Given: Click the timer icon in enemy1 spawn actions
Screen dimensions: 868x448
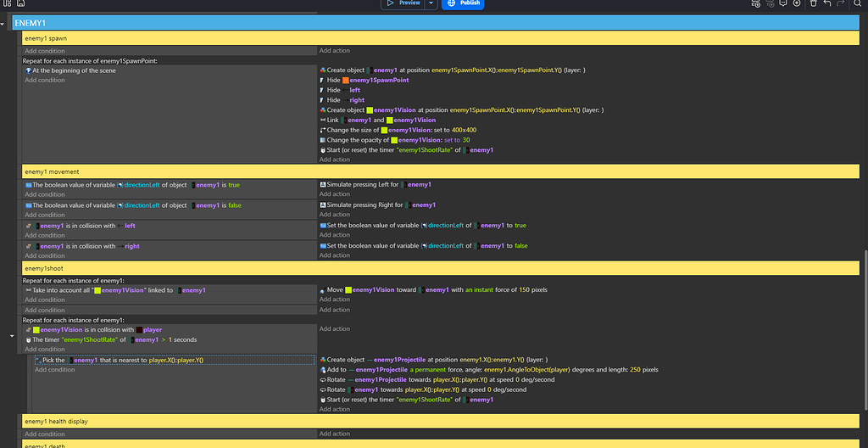Looking at the screenshot, I should point(323,150).
